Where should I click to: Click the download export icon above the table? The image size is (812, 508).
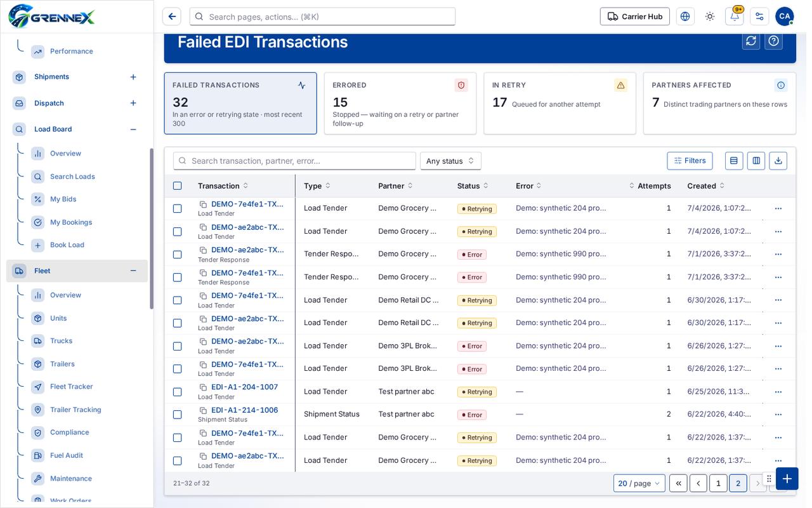point(778,161)
